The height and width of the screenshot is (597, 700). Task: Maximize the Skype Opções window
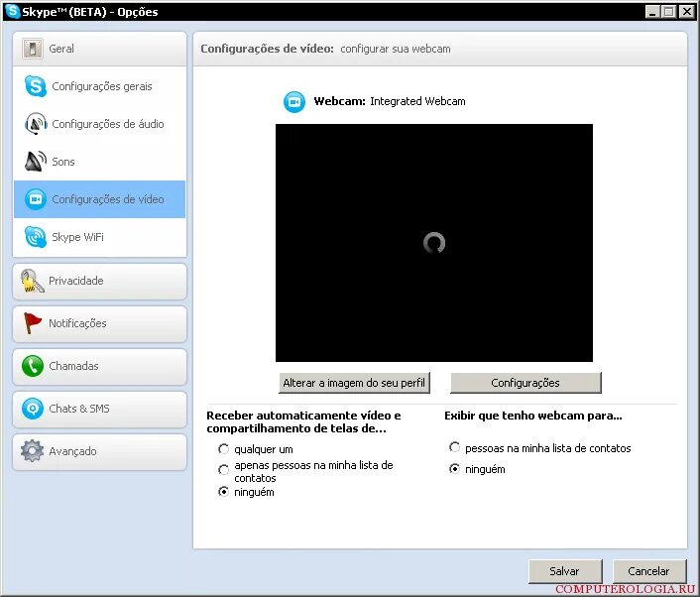(668, 12)
